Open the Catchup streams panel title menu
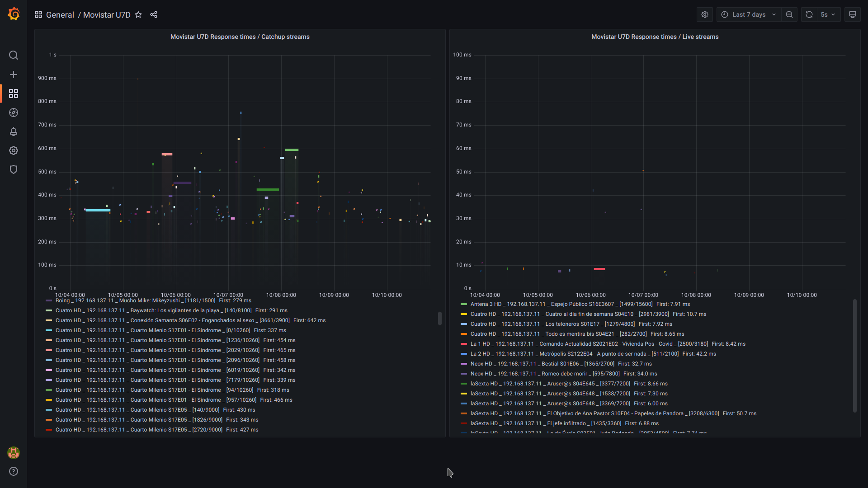The image size is (868, 488). tap(240, 37)
